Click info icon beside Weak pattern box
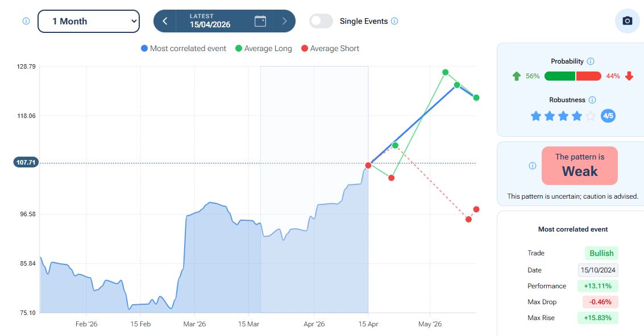644x336 pixels. pos(533,166)
